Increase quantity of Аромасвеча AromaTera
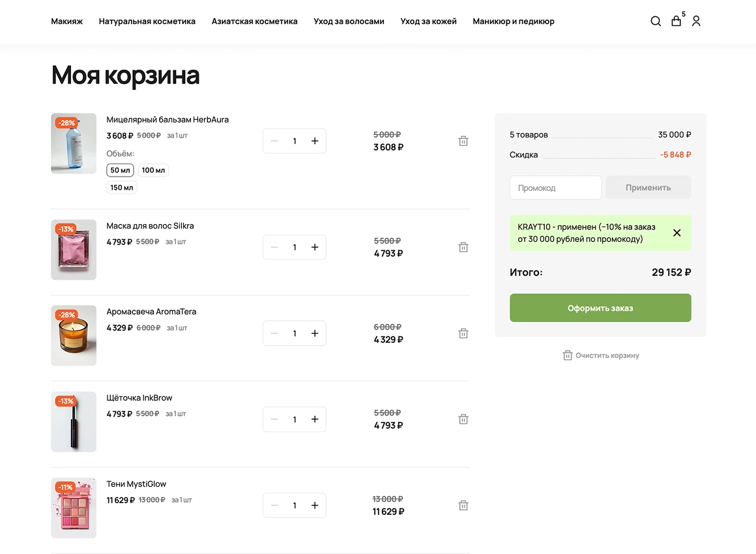Image resolution: width=756 pixels, height=554 pixels. click(314, 333)
